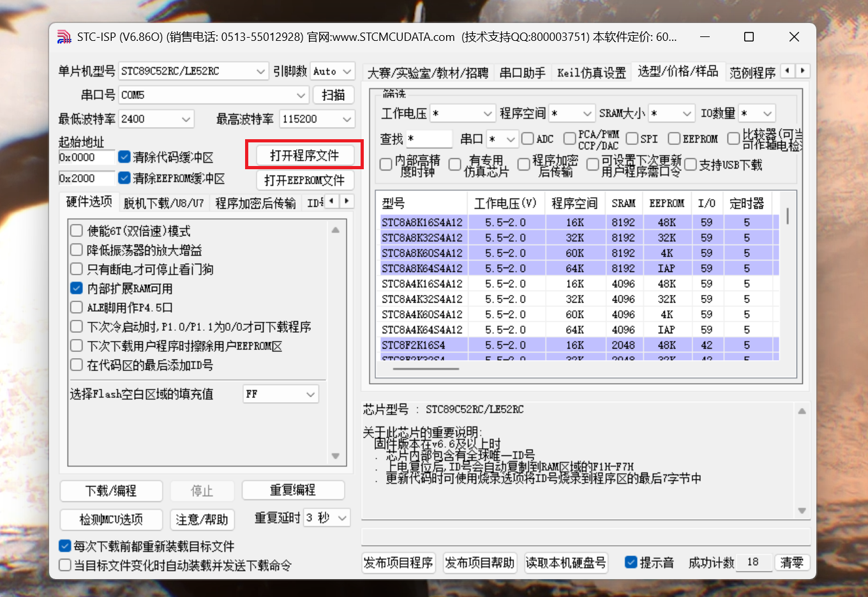Click 扫描 serial port button
868x597 pixels.
tap(333, 94)
